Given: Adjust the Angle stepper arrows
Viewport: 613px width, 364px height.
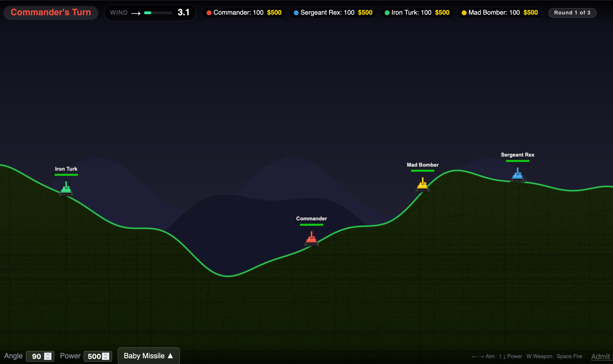Looking at the screenshot, I should (x=48, y=356).
